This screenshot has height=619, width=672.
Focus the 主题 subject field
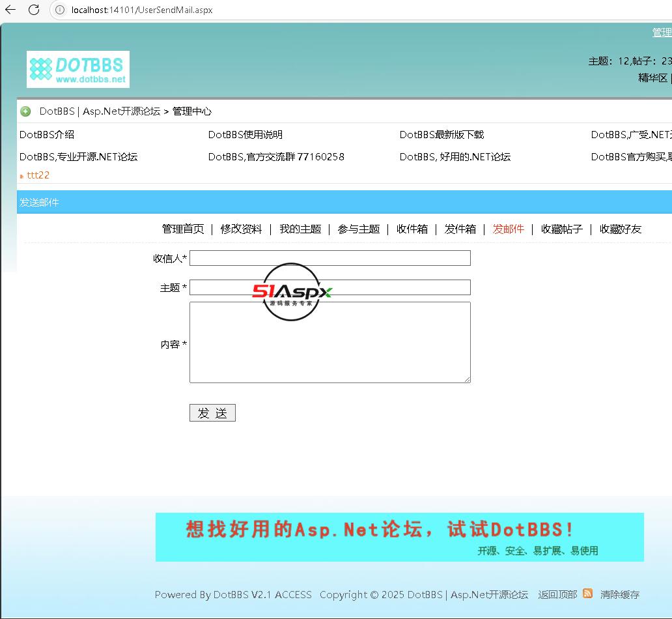click(330, 287)
